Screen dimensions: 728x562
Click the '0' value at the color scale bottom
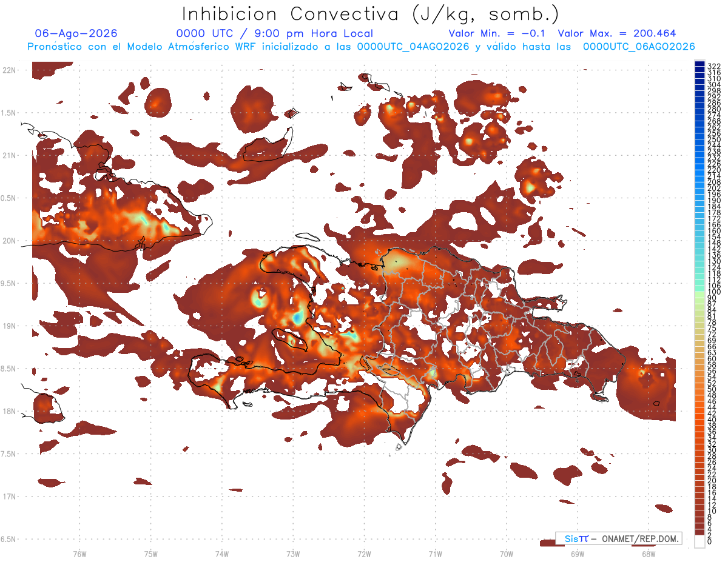(710, 541)
